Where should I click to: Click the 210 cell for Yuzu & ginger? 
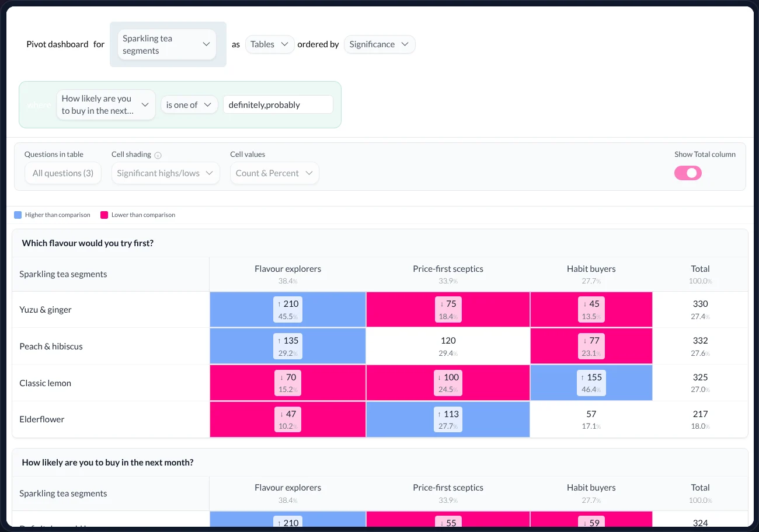288,309
